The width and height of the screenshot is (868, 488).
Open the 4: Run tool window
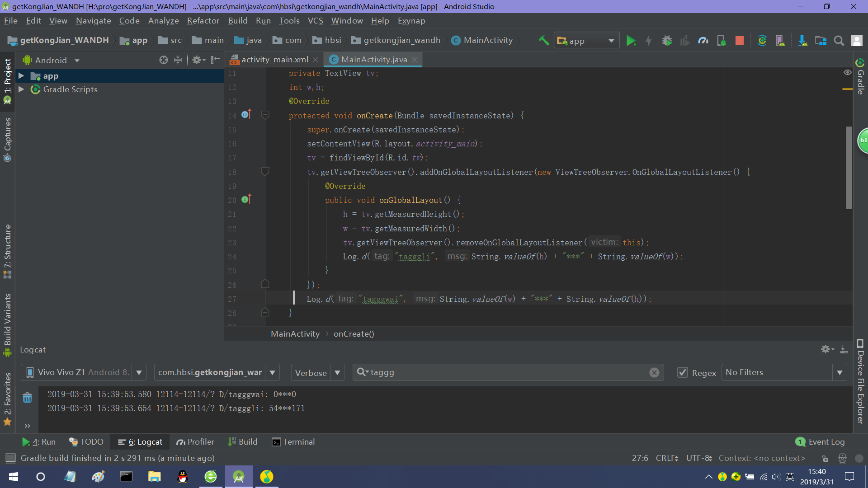(x=39, y=442)
